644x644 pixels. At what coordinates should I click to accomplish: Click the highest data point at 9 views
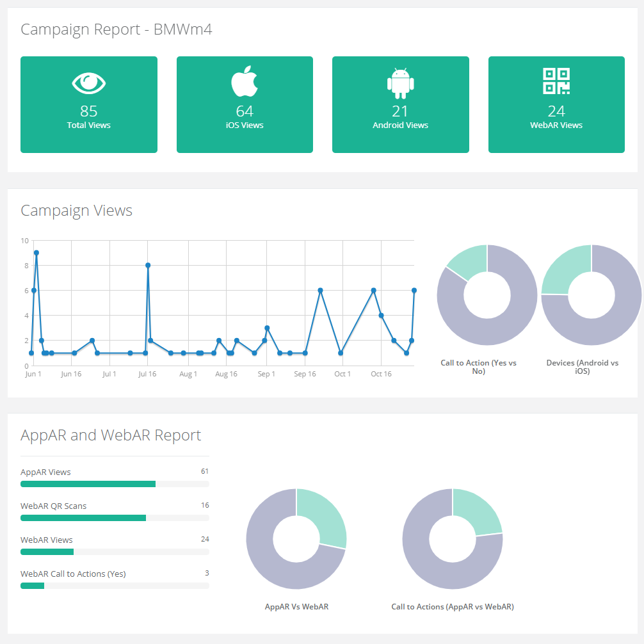coord(36,253)
